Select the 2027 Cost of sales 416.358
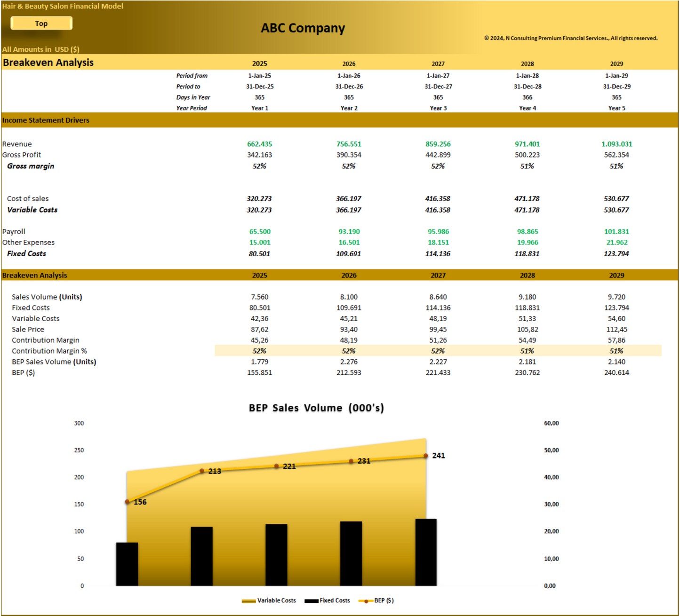 (x=438, y=198)
